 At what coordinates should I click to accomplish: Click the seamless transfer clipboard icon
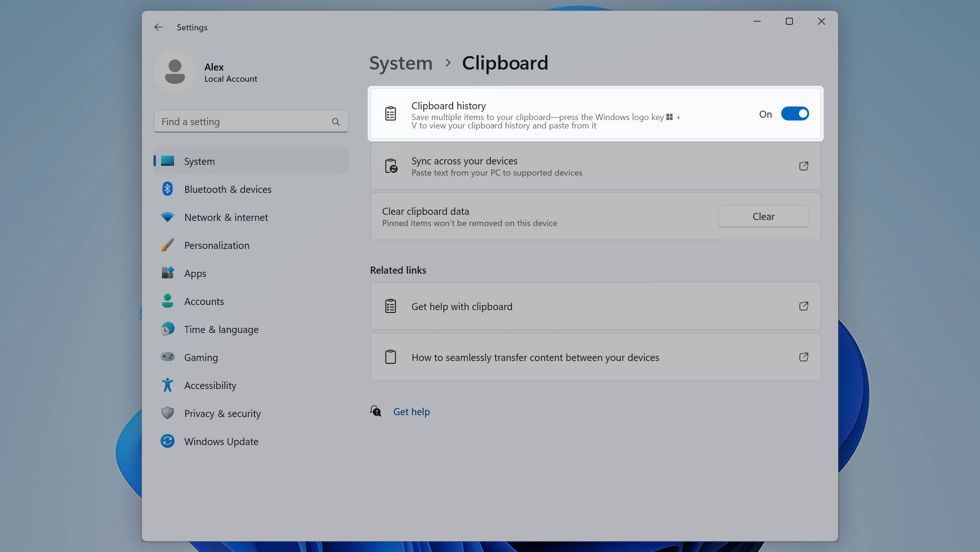391,357
